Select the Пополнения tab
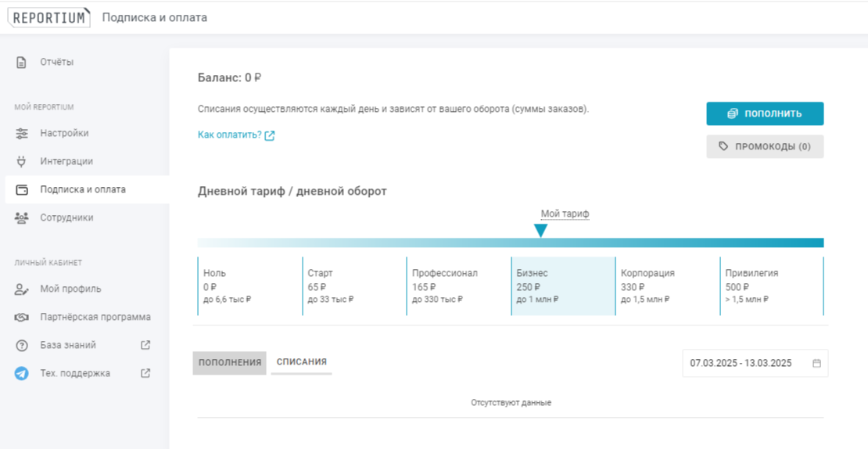 click(x=230, y=363)
